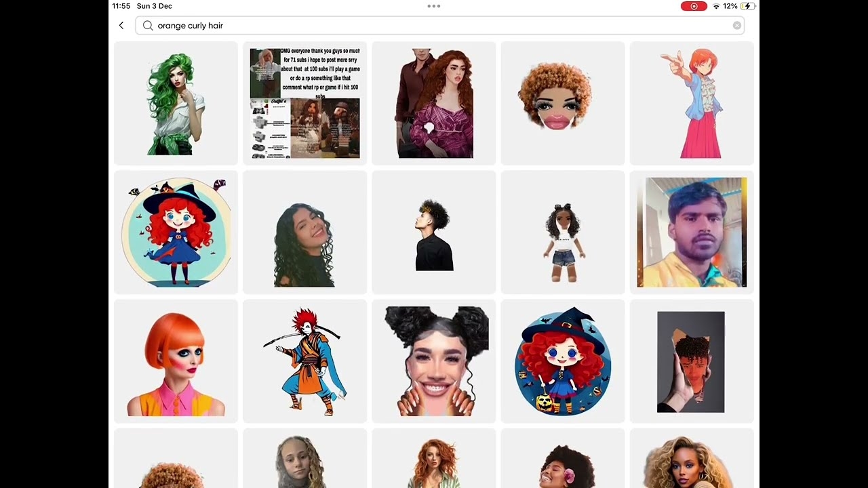Screen dimensions: 868x488
Task: Select the red spiky-haired samurai sticker
Action: pos(305,361)
